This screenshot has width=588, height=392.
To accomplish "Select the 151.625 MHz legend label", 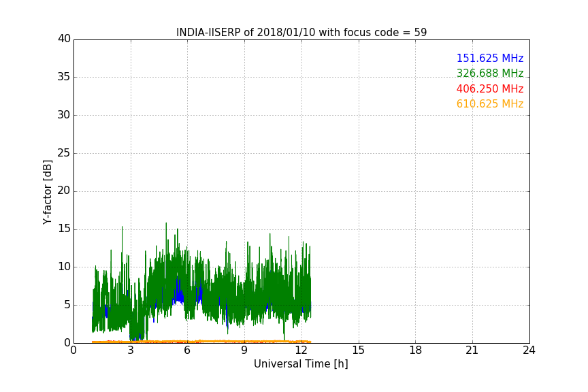I will [490, 58].
